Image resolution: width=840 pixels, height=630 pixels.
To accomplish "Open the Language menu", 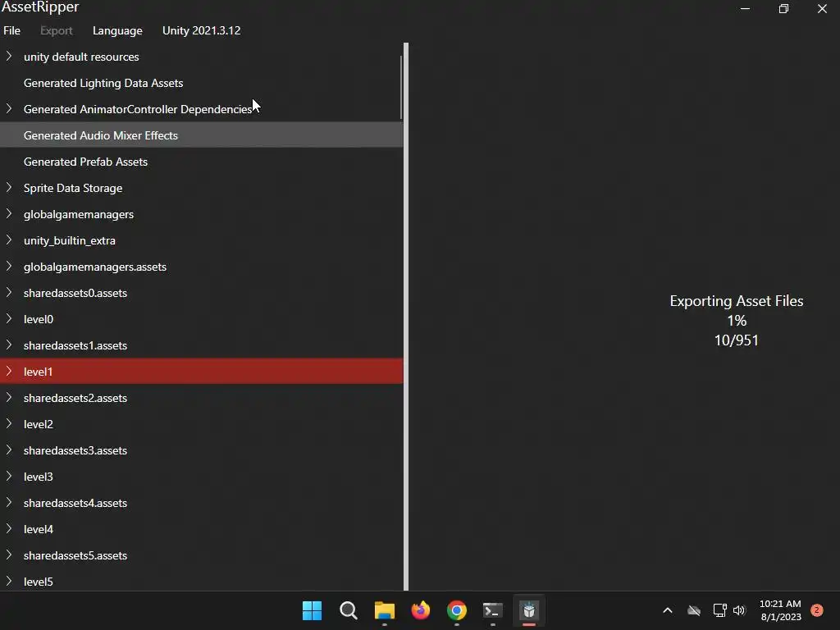I will [x=117, y=30].
